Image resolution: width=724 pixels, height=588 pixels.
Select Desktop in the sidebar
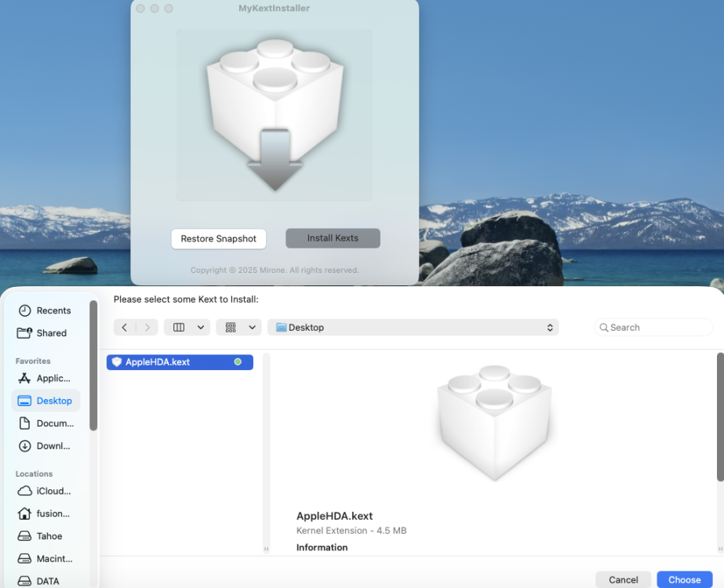tap(45, 401)
